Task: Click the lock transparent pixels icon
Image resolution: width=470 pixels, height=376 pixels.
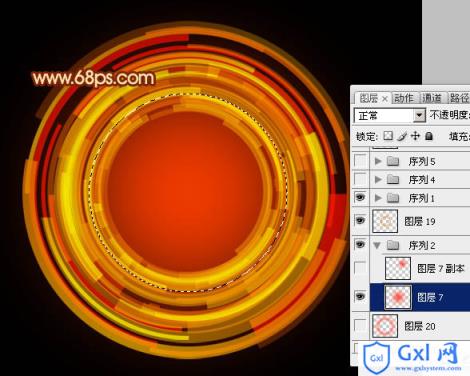Action: point(388,136)
